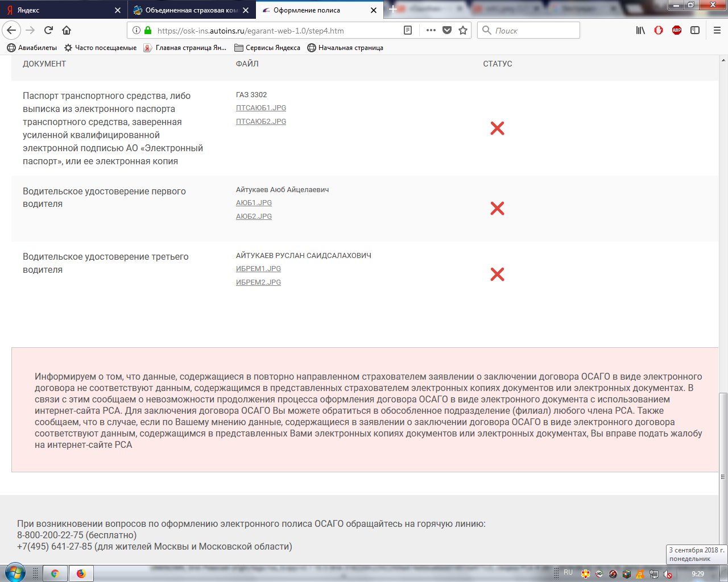The width and height of the screenshot is (728, 582).
Task: Close the Оформление полиса tab
Action: (x=374, y=10)
